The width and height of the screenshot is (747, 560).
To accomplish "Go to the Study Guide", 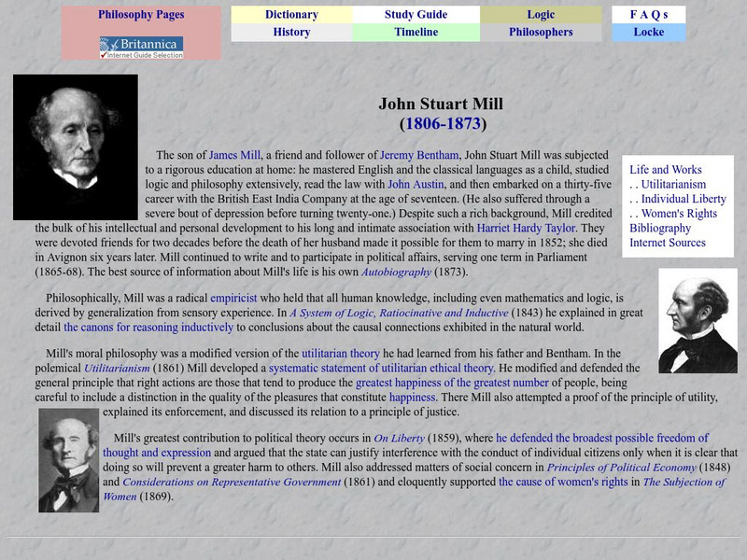I will coord(415,14).
